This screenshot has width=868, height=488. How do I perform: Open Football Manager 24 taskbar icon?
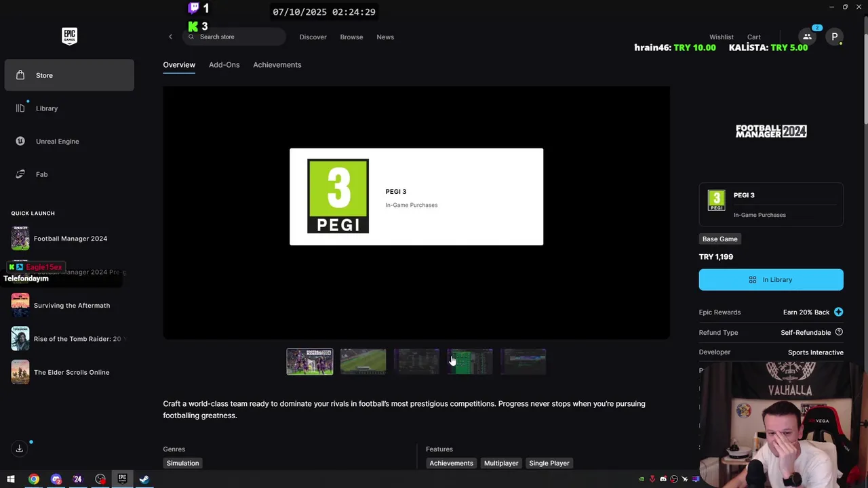[77, 479]
